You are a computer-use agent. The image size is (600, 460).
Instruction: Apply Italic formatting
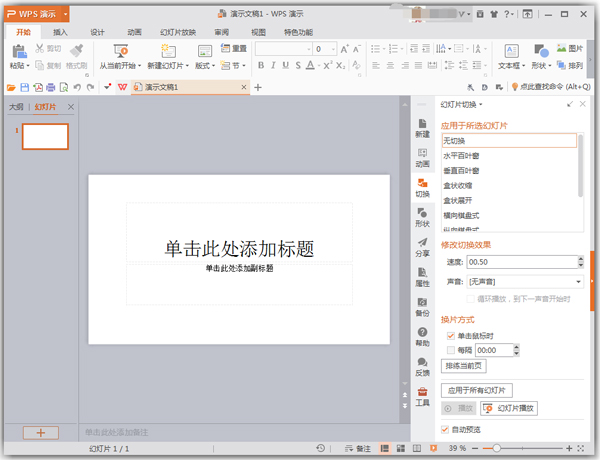pos(273,65)
